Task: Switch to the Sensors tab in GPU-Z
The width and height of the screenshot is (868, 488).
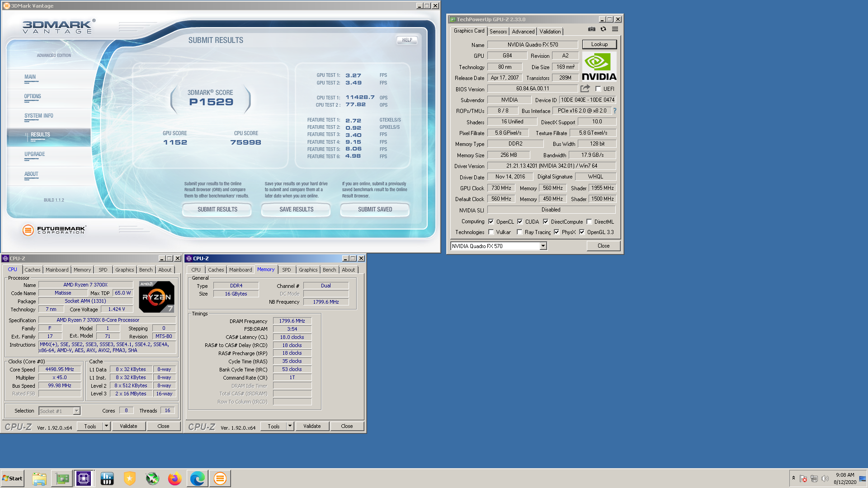Action: [x=498, y=32]
